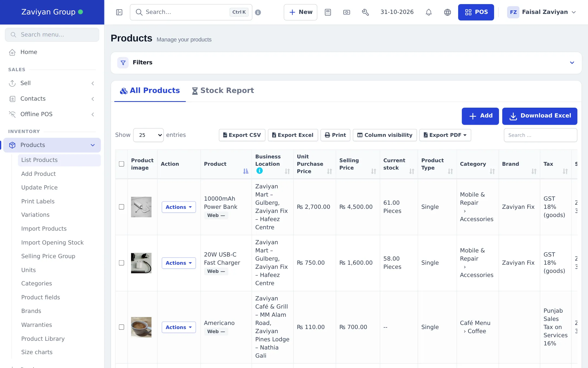The width and height of the screenshot is (588, 368).
Task: Sort by Unit Purchase Price column
Action: coord(329,171)
